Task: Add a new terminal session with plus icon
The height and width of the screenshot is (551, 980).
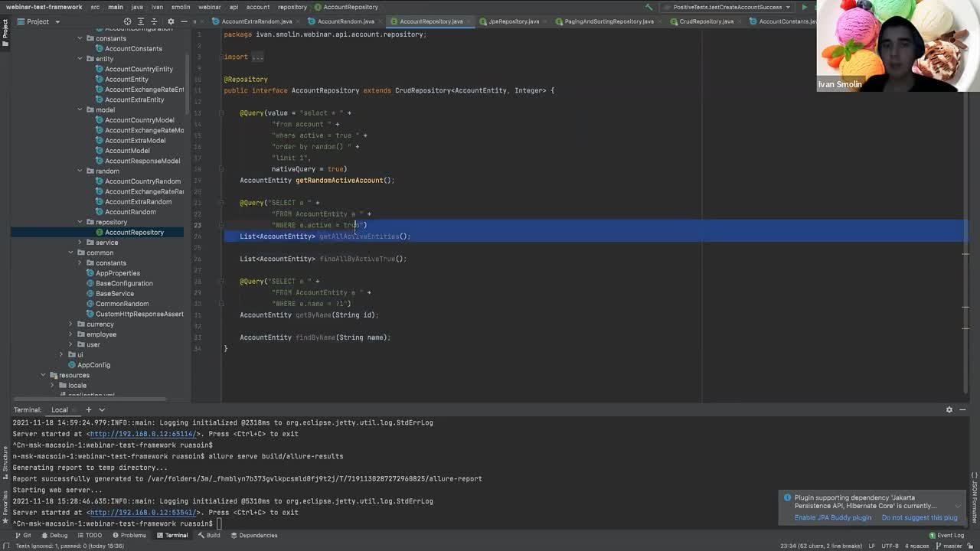Action: (x=88, y=409)
